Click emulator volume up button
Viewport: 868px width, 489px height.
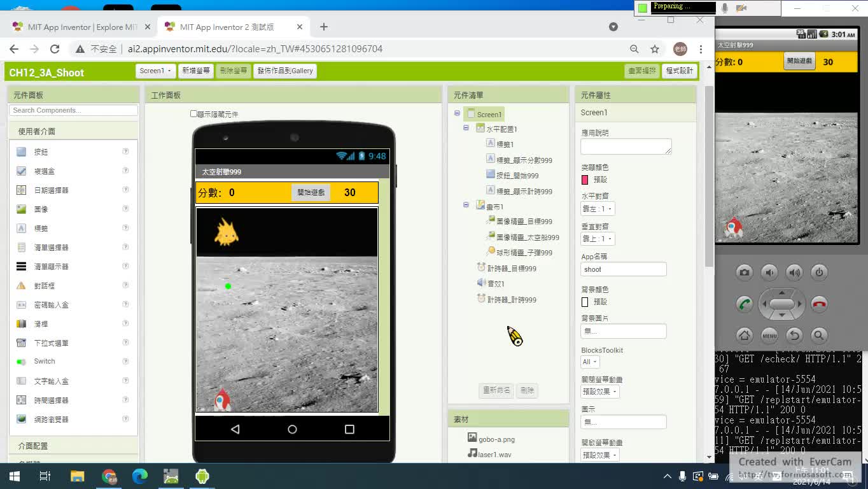click(x=794, y=273)
